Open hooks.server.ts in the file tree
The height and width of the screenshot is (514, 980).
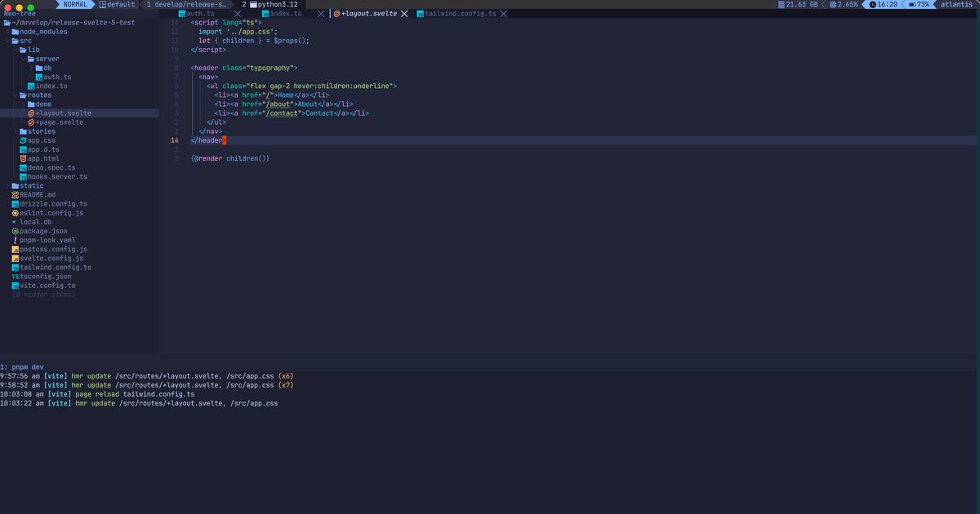(57, 176)
